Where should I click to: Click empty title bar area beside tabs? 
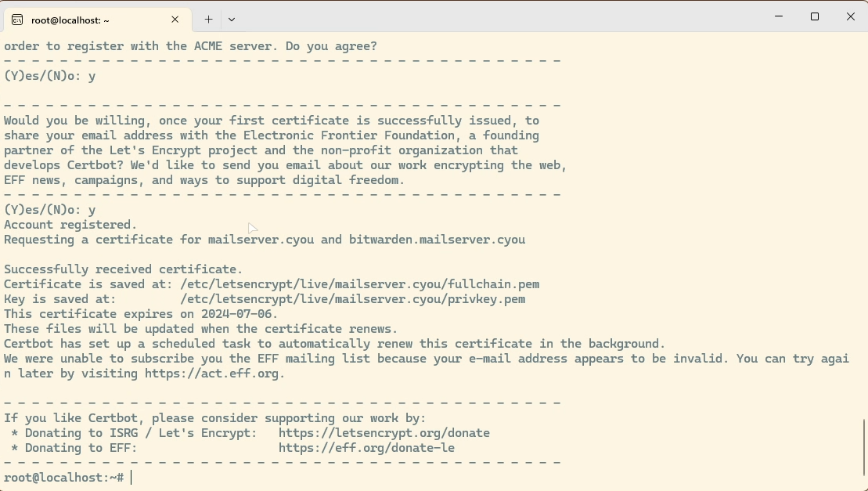click(x=499, y=16)
